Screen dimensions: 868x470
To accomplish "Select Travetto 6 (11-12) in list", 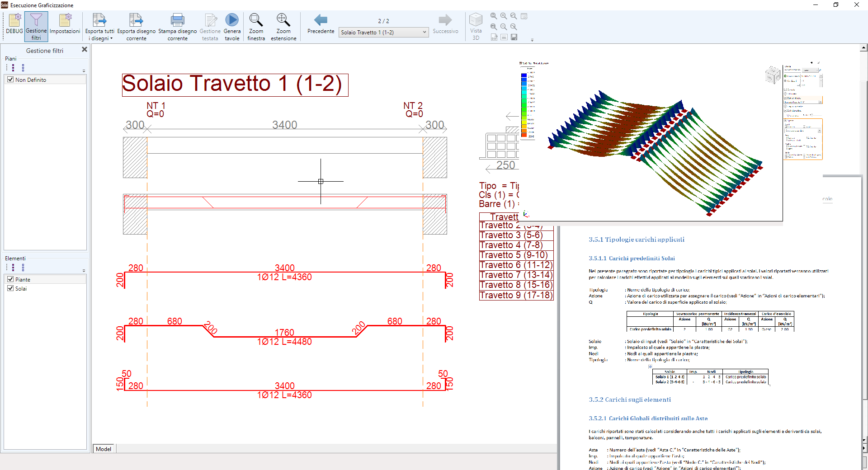I will click(x=516, y=265).
